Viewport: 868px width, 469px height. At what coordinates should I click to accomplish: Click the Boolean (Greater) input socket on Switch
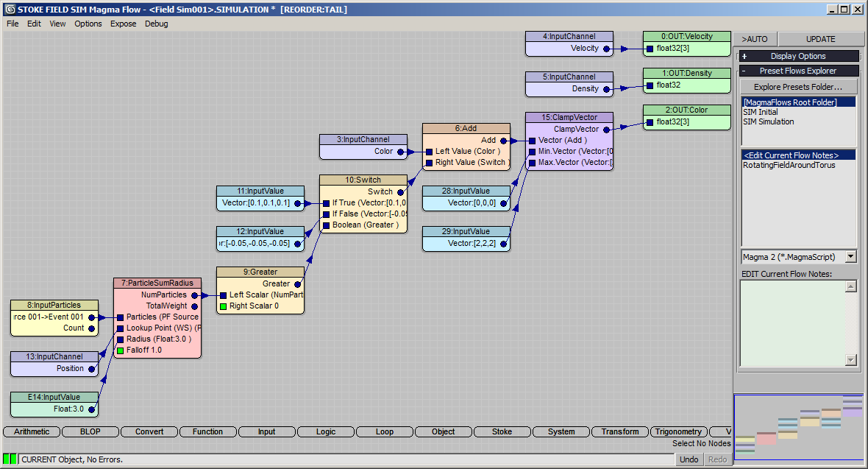(x=326, y=225)
